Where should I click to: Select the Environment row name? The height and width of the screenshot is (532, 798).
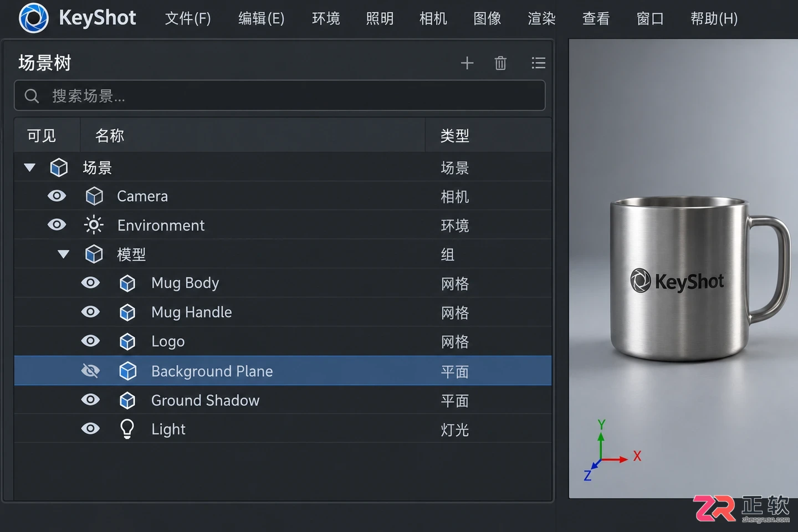coord(161,226)
